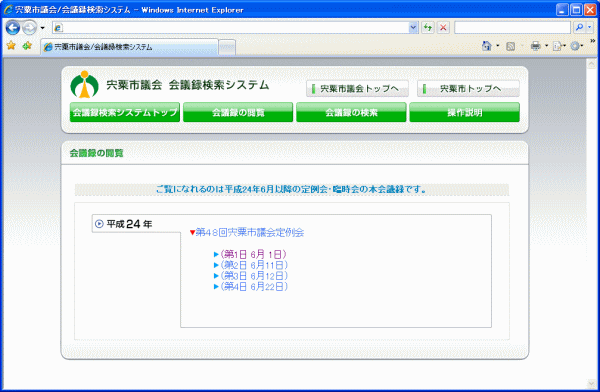600x392 pixels.
Task: Collapse the 第48回宍粟市議会定例会 entry
Action: tap(249, 232)
